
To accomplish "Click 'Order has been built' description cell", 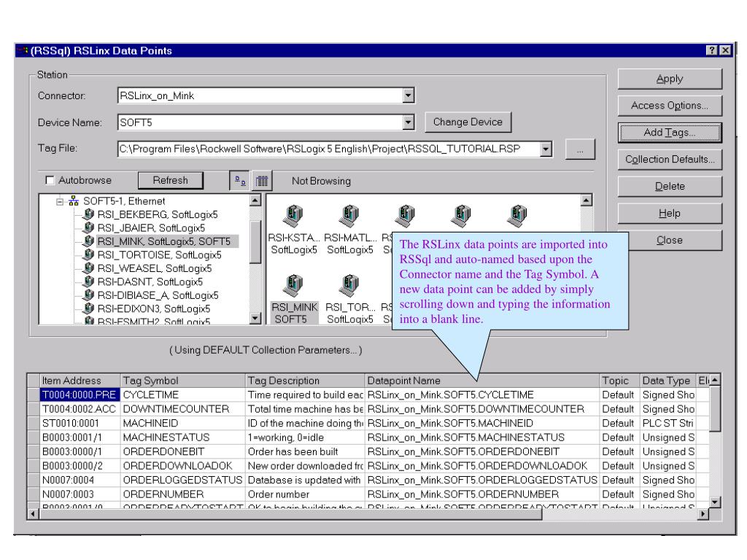I will click(306, 451).
